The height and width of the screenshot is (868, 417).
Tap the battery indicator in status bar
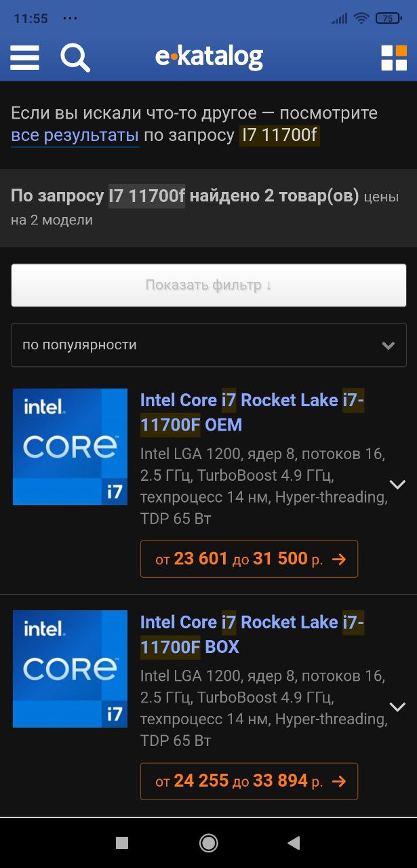pos(389,18)
